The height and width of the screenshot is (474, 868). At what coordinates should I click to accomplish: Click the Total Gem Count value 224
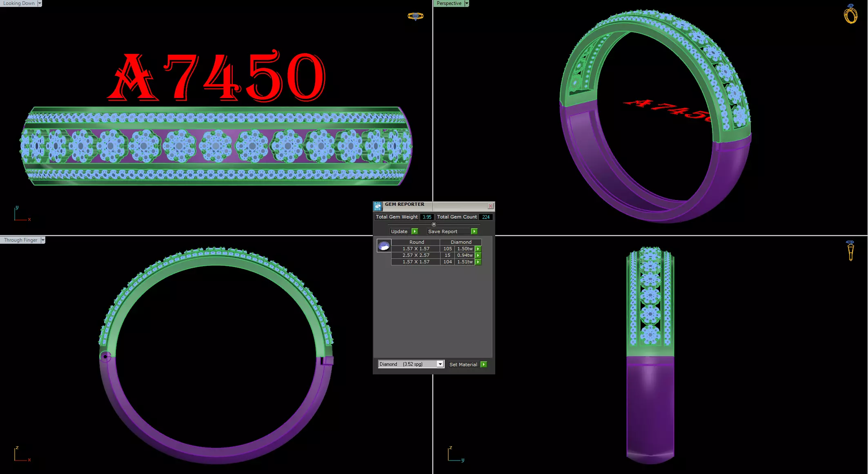(486, 217)
